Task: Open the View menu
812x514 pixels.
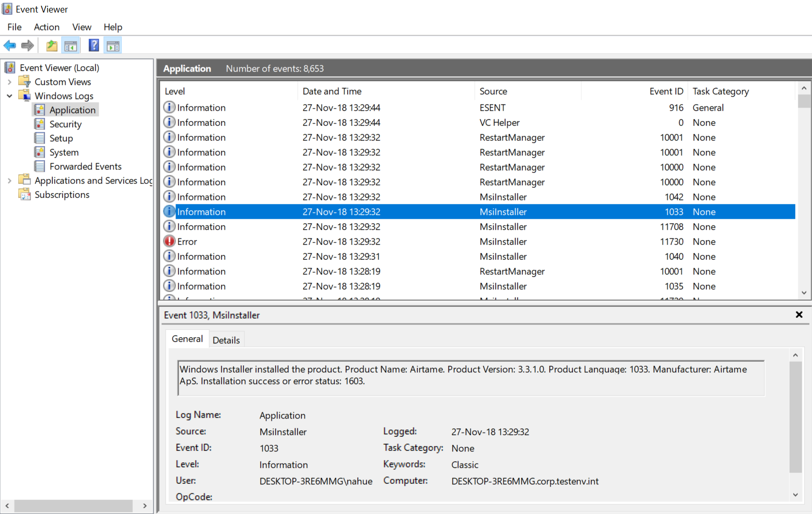Action: pyautogui.click(x=81, y=27)
